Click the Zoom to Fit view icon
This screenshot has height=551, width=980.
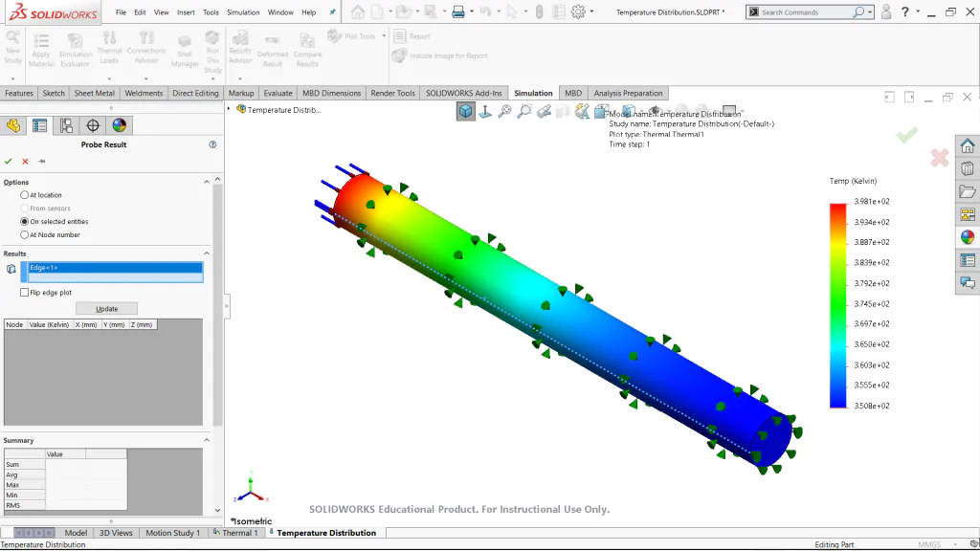tap(504, 111)
